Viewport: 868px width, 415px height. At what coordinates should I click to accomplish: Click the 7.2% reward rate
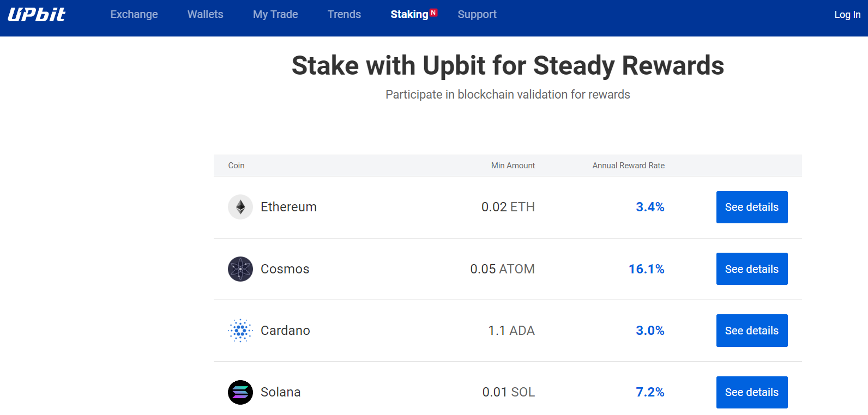tap(650, 392)
